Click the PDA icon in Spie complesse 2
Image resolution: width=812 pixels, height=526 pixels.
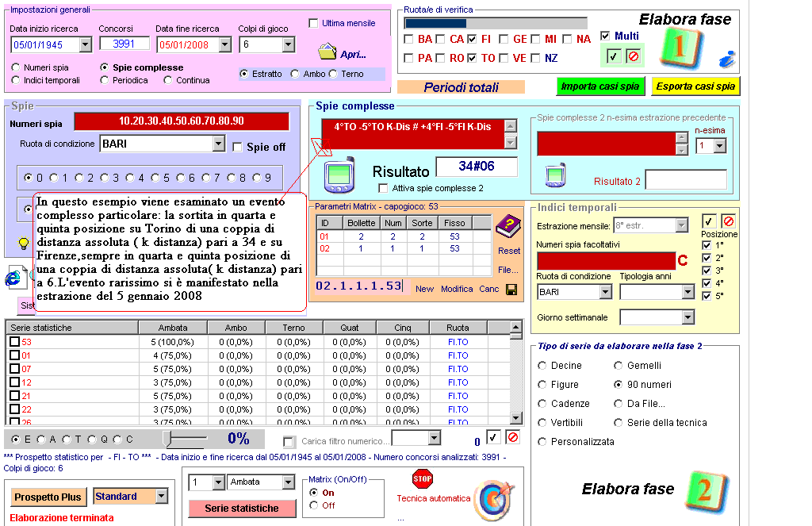[x=556, y=175]
